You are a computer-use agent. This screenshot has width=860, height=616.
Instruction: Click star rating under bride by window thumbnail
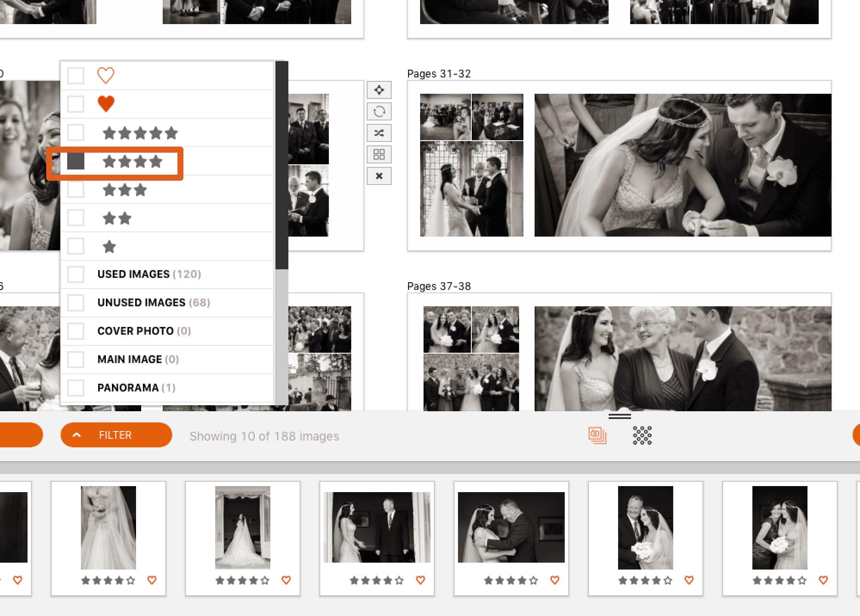coord(242,581)
